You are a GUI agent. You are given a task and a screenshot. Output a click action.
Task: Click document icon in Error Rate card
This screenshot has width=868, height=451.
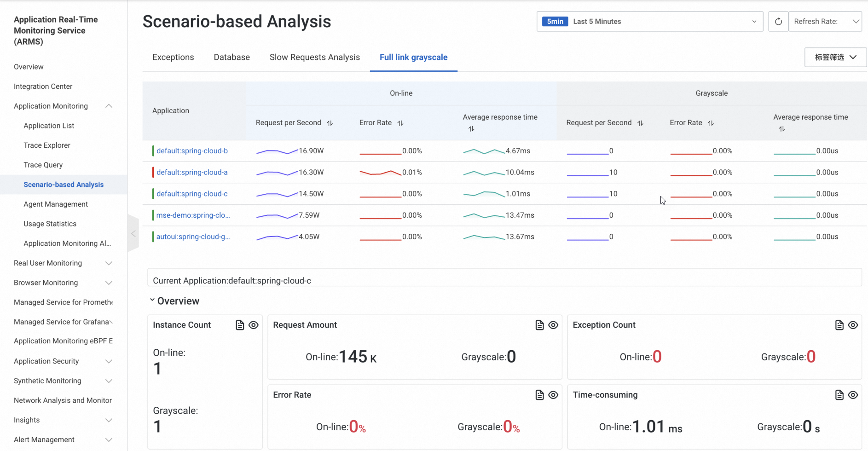click(x=539, y=395)
